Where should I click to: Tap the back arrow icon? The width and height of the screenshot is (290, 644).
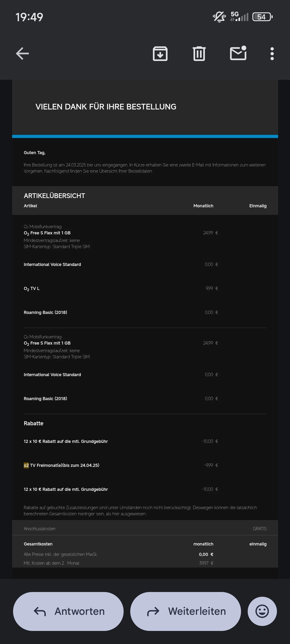[23, 53]
